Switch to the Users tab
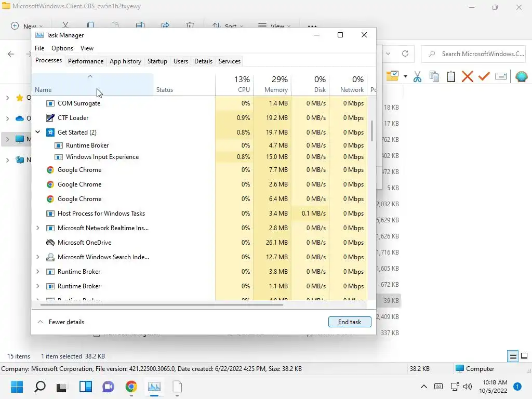This screenshot has width=532, height=399. pyautogui.click(x=180, y=61)
